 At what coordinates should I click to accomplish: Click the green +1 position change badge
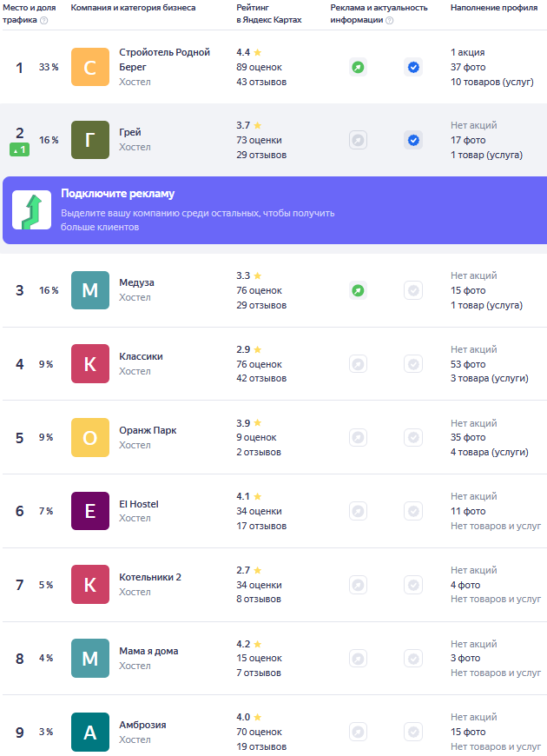[20, 150]
